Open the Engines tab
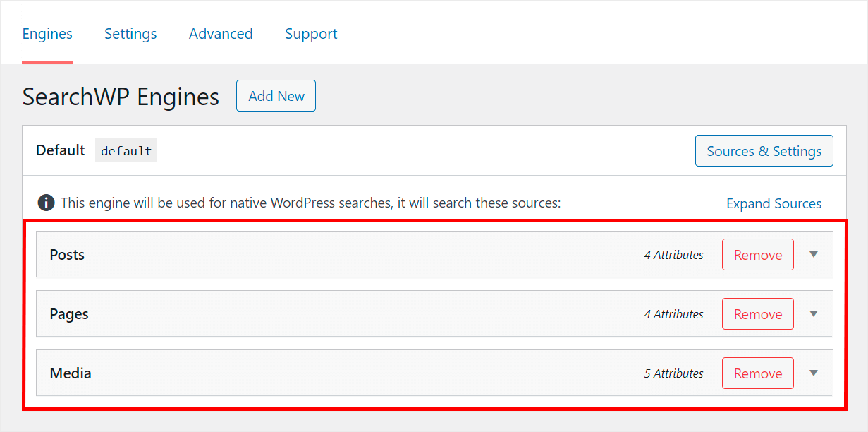Image resolution: width=868 pixels, height=432 pixels. point(47,34)
